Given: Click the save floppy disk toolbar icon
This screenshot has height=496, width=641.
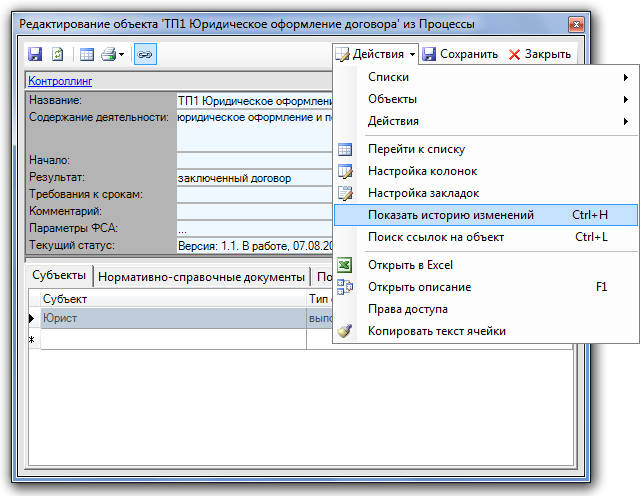Looking at the screenshot, I should [x=35, y=54].
